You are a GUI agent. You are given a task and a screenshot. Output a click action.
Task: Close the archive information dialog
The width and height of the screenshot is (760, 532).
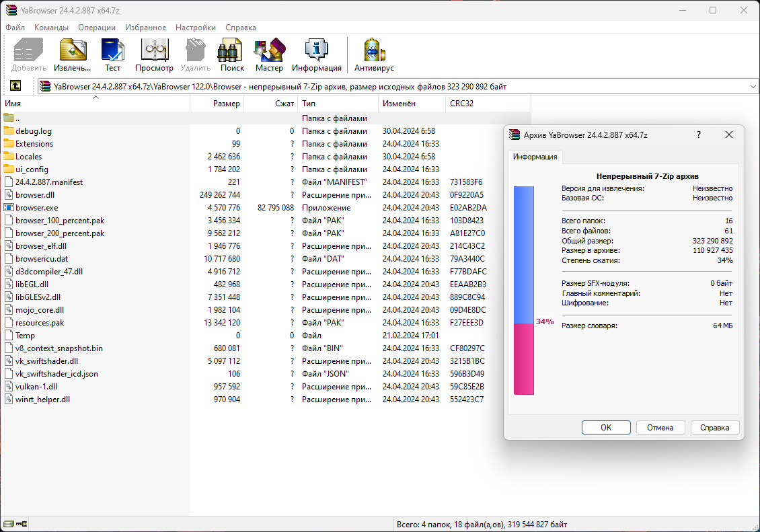[x=729, y=135]
